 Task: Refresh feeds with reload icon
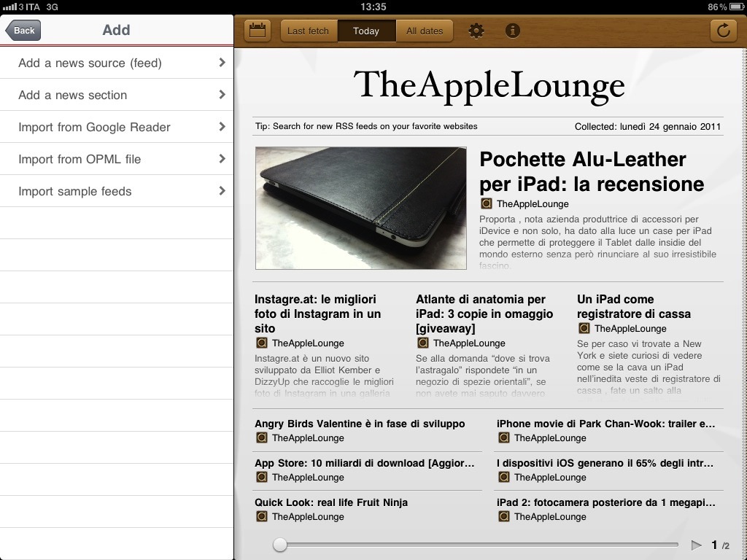723,31
